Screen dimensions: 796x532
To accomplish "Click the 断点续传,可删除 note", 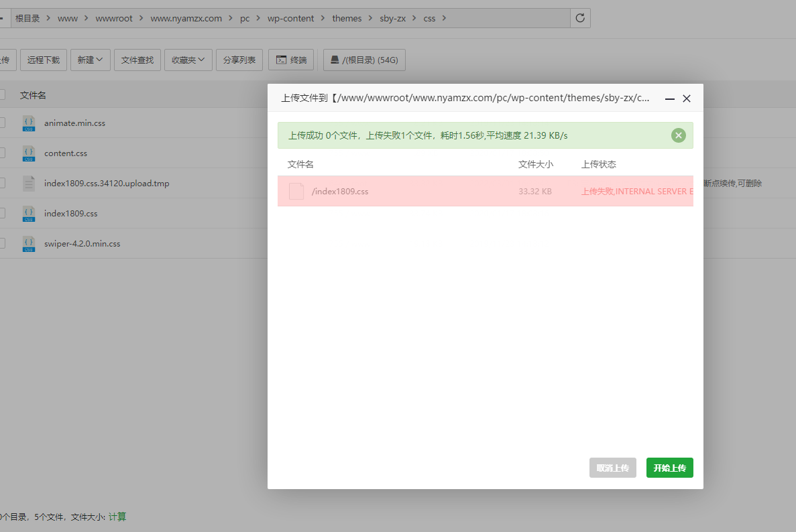I will tap(732, 183).
